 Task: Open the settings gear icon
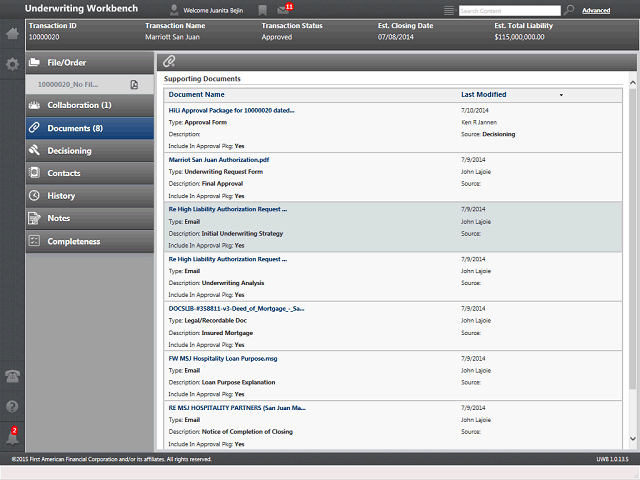coord(12,64)
